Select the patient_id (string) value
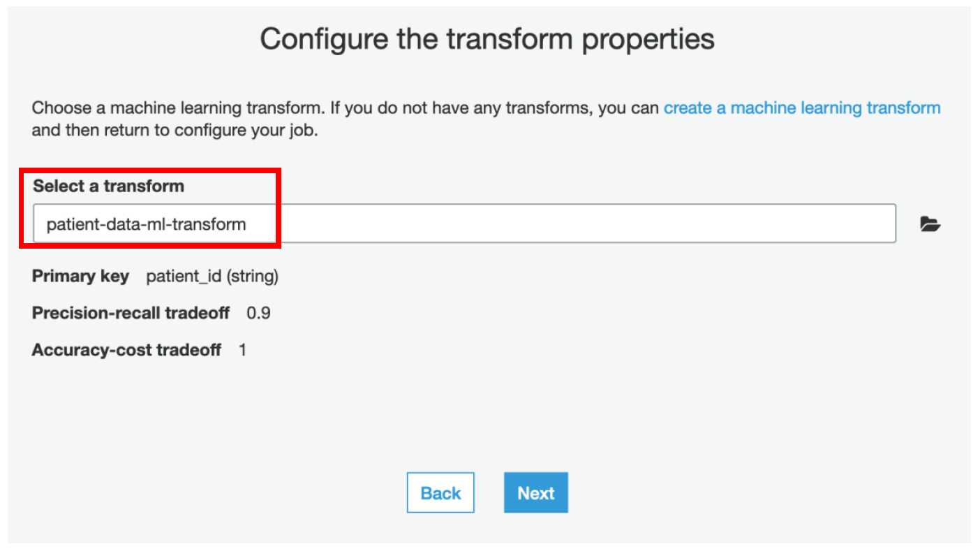 point(212,277)
